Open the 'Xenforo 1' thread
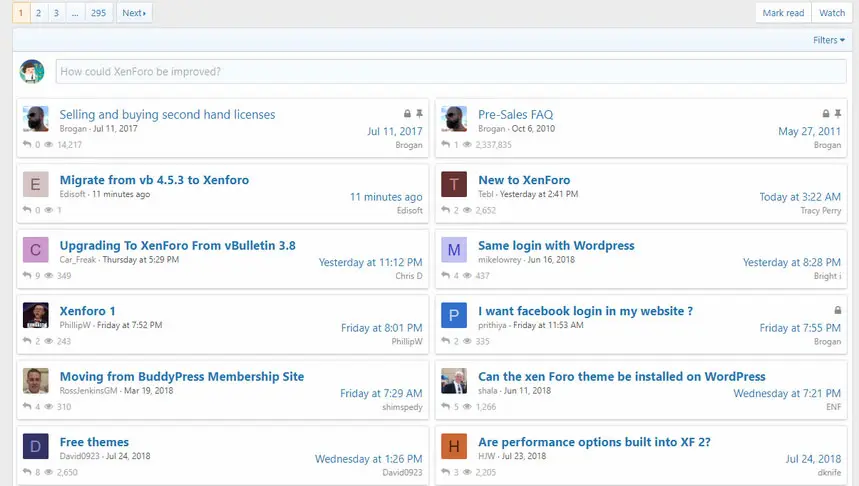The height and width of the screenshot is (486, 859). tap(87, 311)
